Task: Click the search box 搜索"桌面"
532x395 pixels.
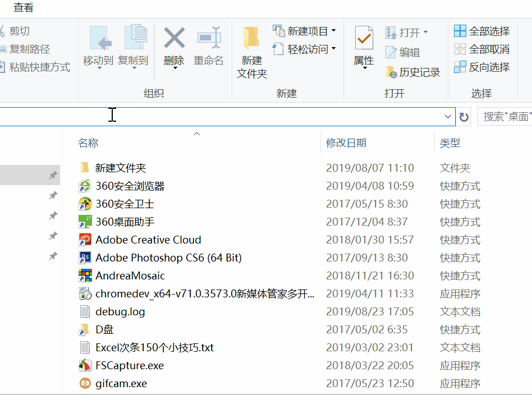Action: click(x=505, y=117)
